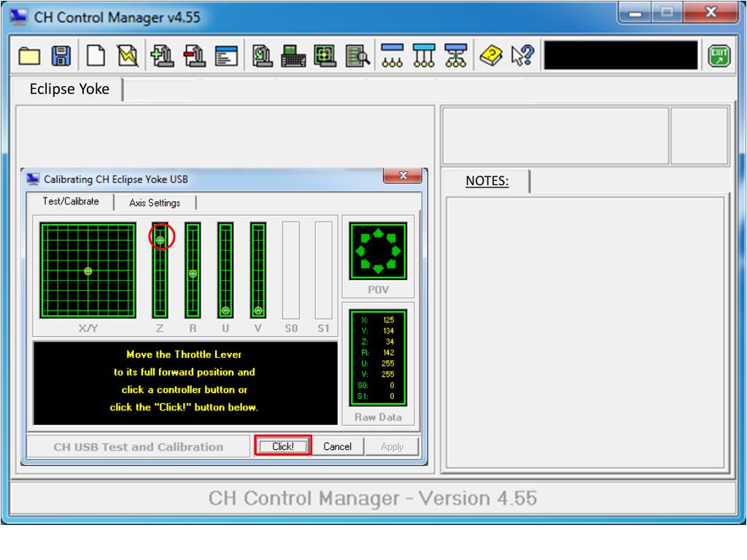747x560 pixels.
Task: Click the V axis indicator bar
Action: [x=258, y=270]
